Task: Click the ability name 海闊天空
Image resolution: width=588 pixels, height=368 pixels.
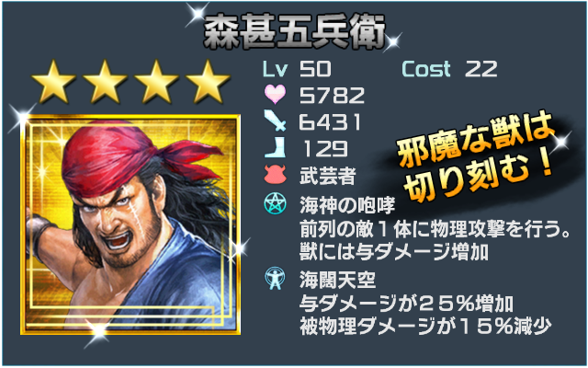Action: tap(337, 280)
